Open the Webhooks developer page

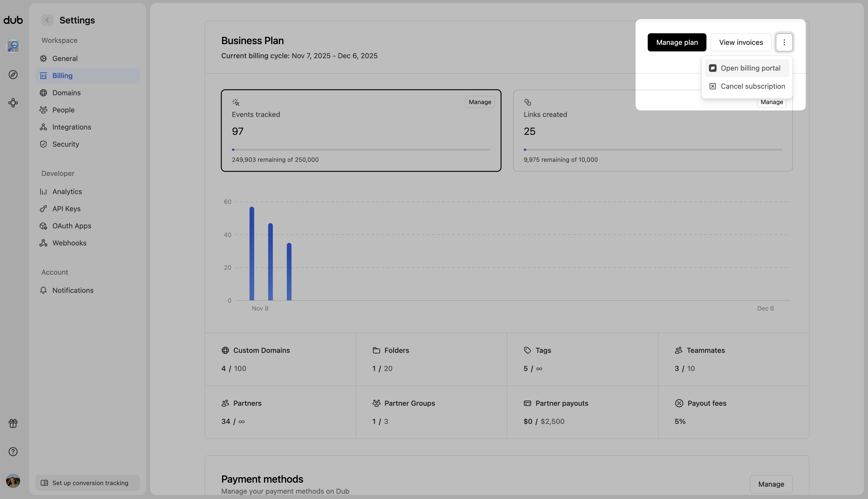point(69,243)
